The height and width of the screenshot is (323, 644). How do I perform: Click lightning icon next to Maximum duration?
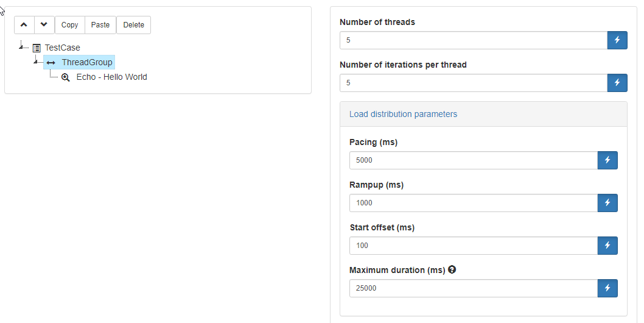point(607,288)
